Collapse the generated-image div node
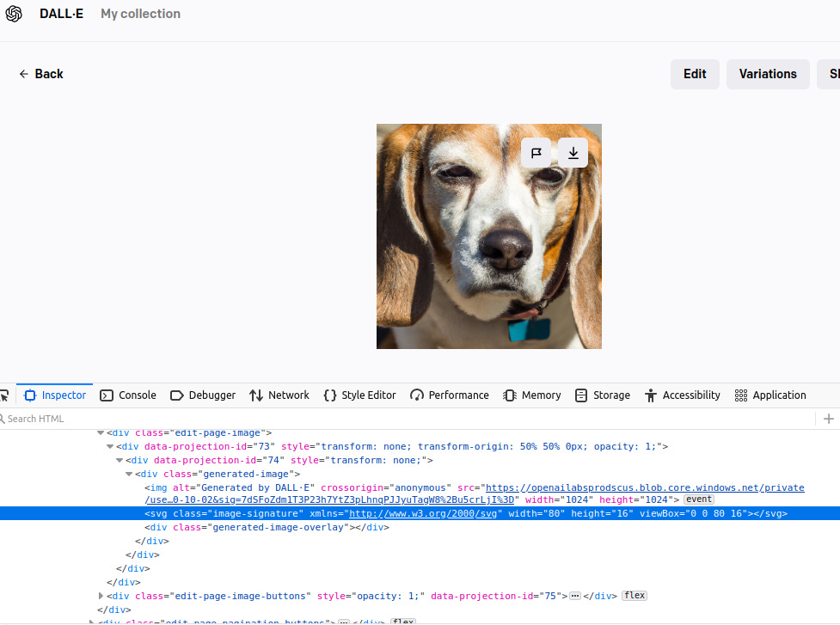 tap(129, 475)
